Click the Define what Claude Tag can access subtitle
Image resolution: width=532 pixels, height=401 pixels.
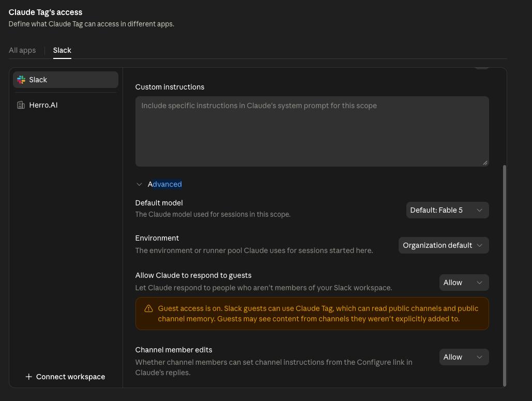click(92, 24)
